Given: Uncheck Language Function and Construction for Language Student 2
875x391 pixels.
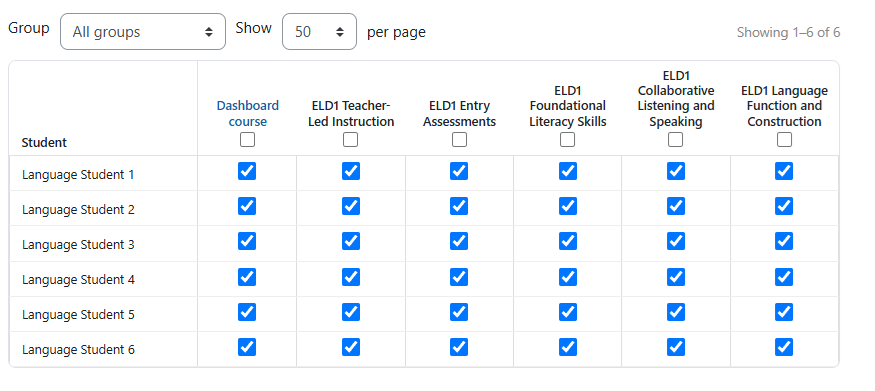Looking at the screenshot, I should click(784, 206).
